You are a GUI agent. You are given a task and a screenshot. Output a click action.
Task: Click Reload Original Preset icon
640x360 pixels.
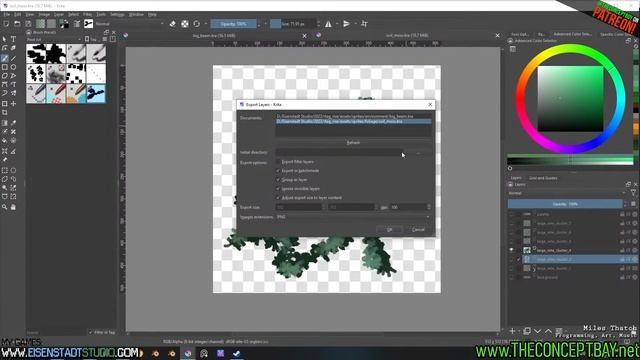point(197,24)
